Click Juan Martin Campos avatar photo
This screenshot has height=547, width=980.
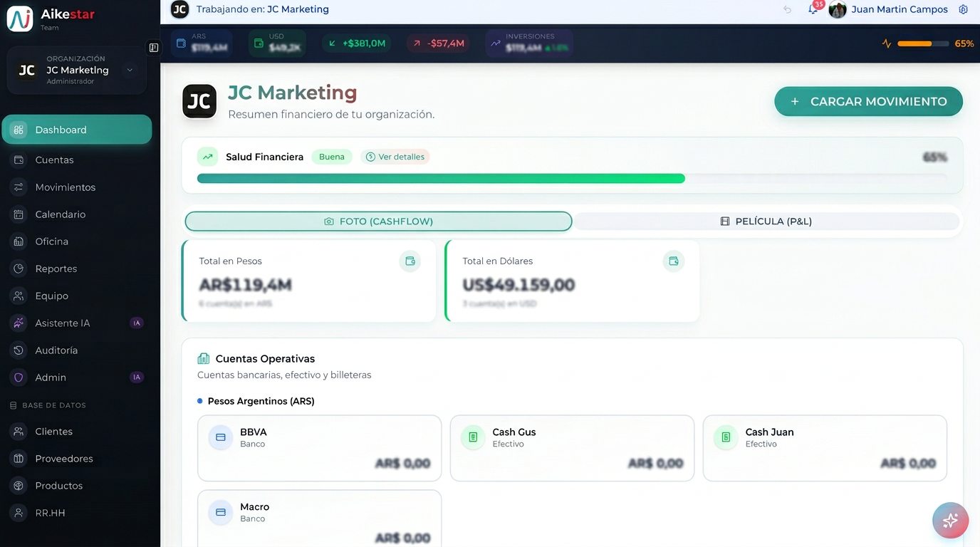pyautogui.click(x=838, y=9)
